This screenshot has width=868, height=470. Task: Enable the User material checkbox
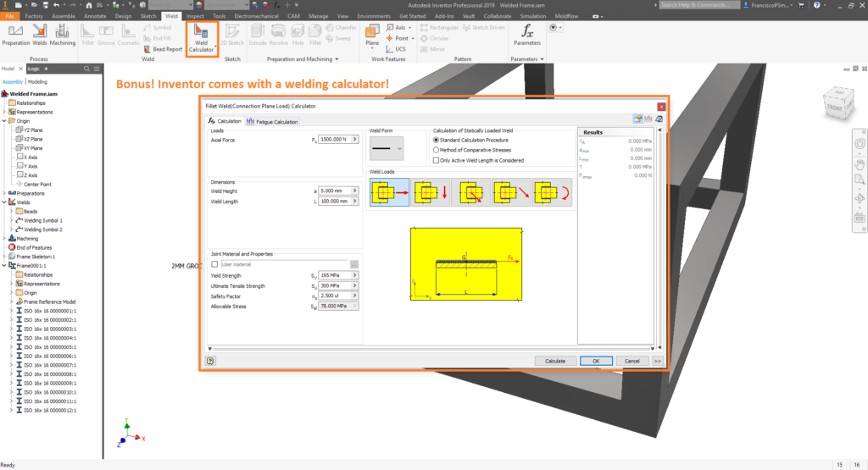point(214,264)
